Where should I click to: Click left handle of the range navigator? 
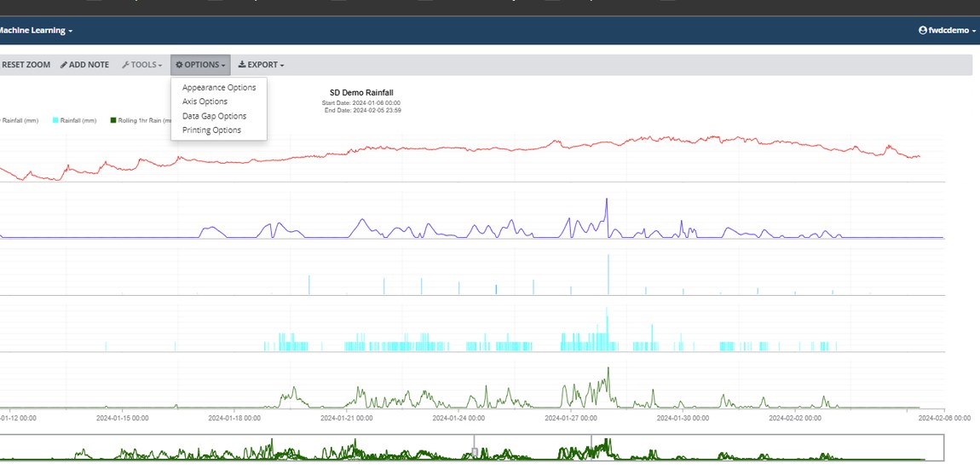pyautogui.click(x=475, y=451)
